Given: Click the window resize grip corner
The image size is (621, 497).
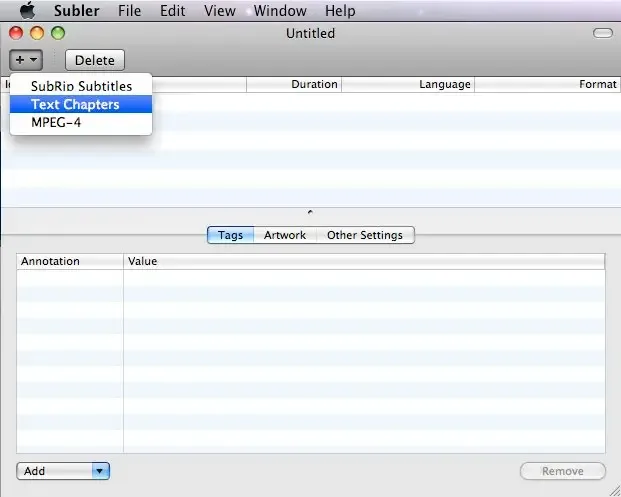Looking at the screenshot, I should [x=613, y=490].
